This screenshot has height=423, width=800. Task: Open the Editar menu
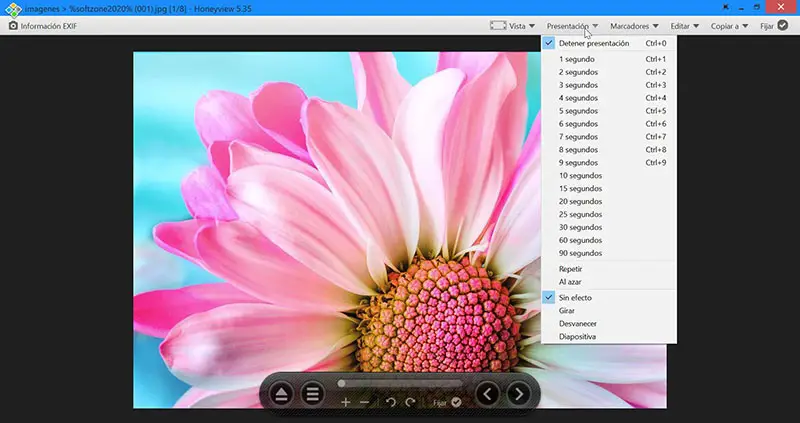(685, 26)
